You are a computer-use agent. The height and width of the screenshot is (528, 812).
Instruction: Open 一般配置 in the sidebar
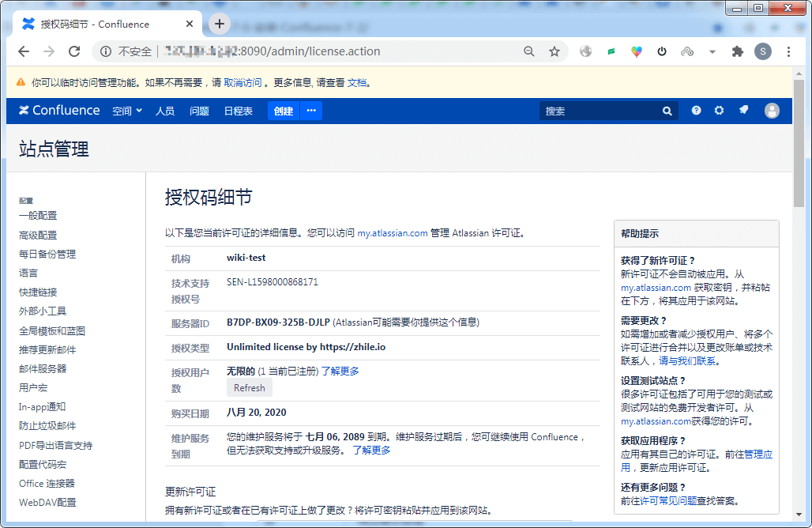point(38,216)
